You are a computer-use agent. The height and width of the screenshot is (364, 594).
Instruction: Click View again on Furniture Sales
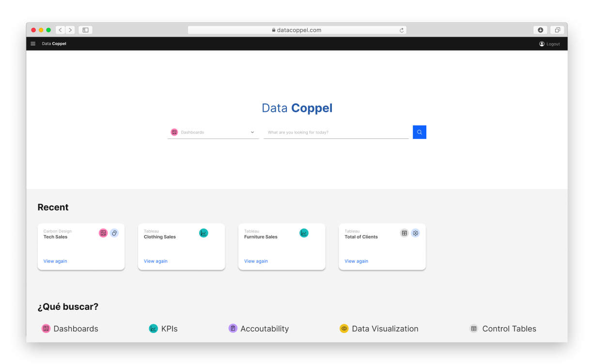(256, 261)
